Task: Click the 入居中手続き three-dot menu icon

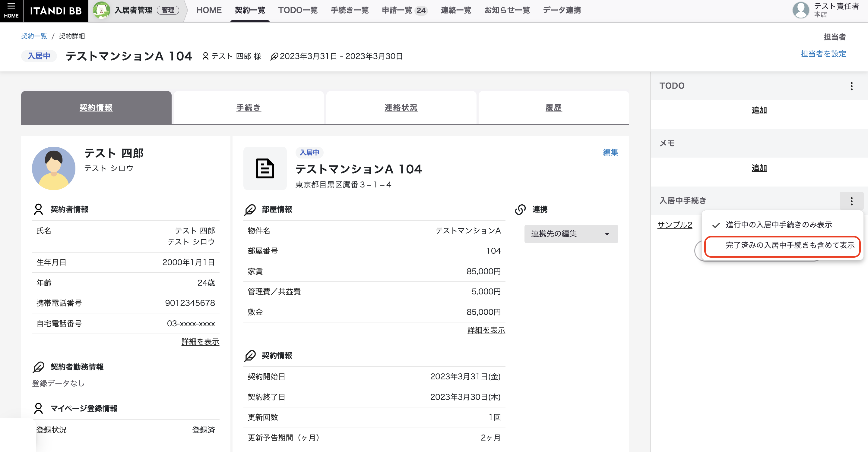Action: point(851,201)
